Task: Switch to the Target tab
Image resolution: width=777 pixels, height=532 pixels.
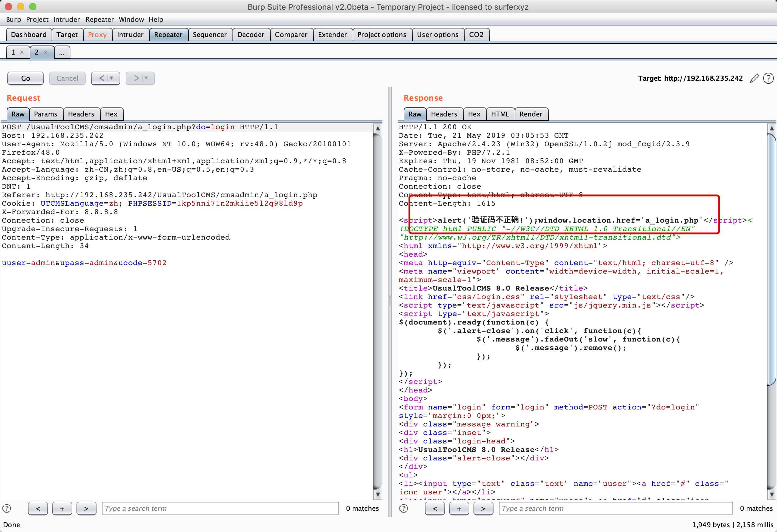Action: click(67, 35)
